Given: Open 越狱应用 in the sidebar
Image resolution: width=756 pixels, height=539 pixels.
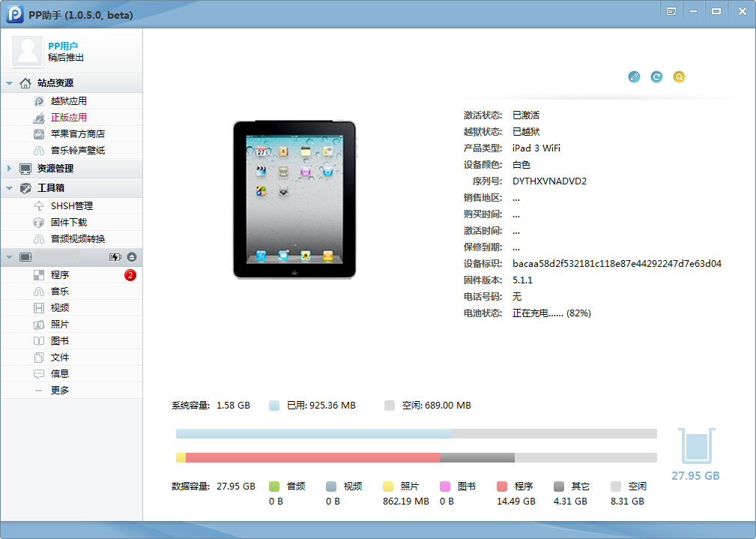Looking at the screenshot, I should click(x=69, y=101).
